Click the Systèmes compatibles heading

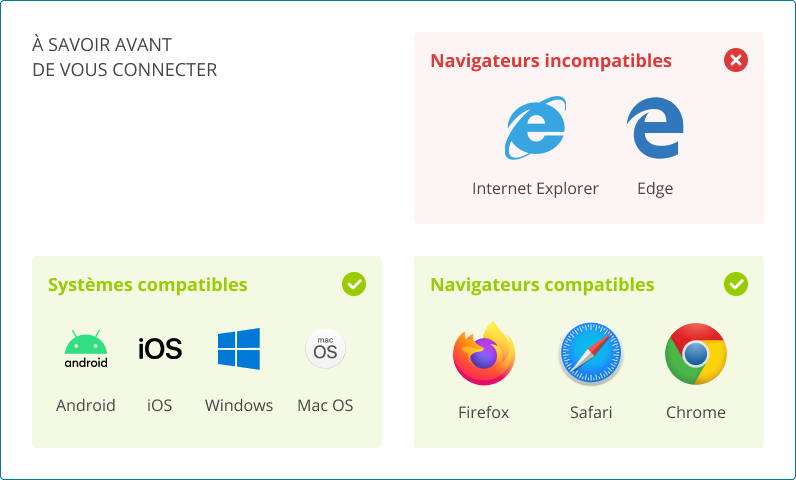point(148,285)
